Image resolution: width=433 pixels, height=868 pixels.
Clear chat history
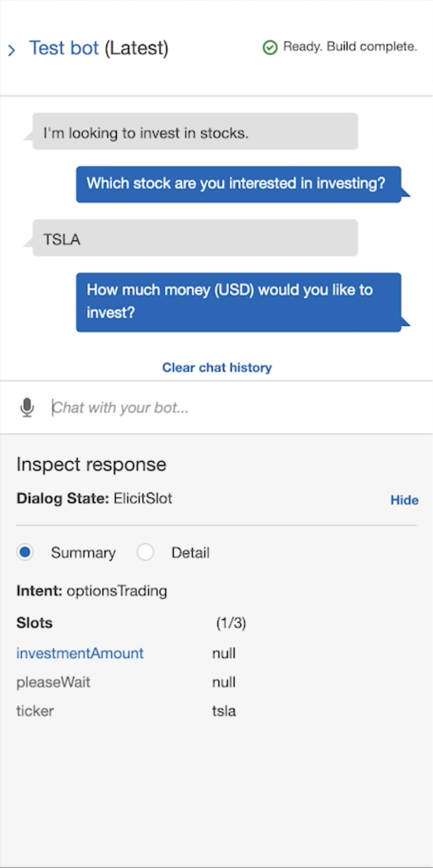click(x=217, y=367)
